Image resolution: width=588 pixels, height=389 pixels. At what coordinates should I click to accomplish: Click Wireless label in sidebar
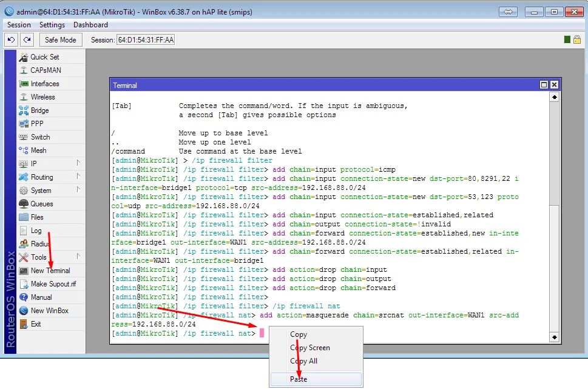click(42, 97)
